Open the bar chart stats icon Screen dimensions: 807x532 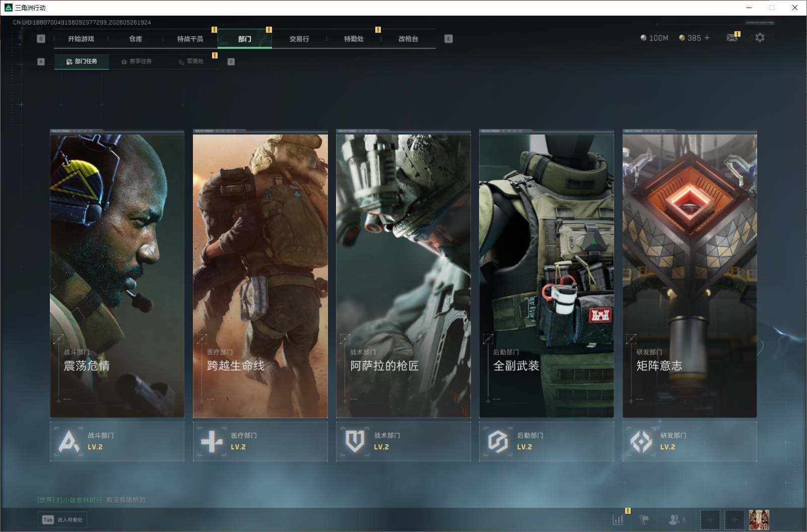tap(618, 519)
